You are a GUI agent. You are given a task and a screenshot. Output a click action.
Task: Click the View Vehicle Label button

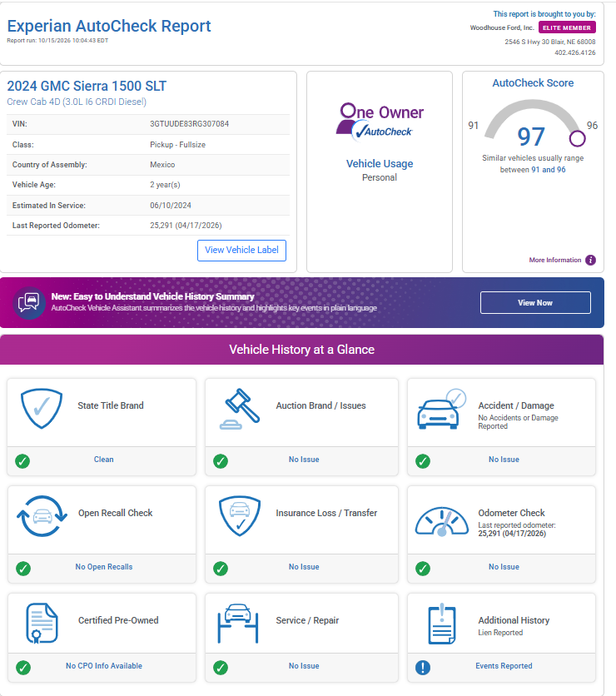[241, 251]
